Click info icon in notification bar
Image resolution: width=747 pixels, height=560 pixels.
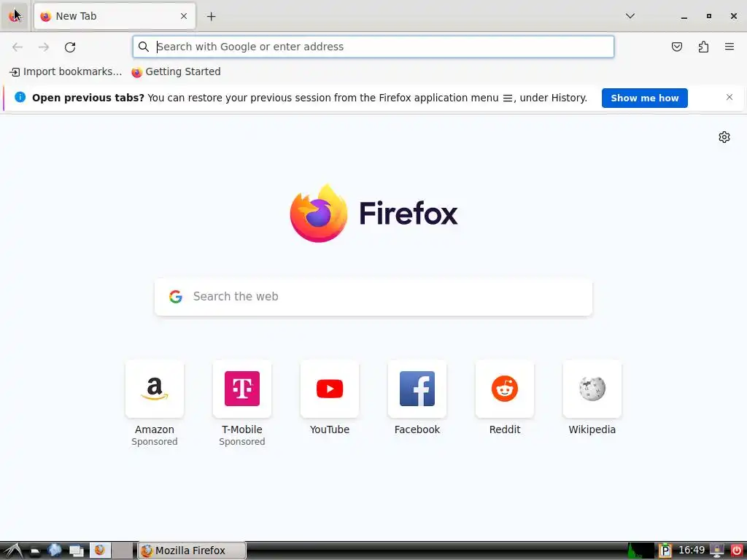pyautogui.click(x=20, y=97)
